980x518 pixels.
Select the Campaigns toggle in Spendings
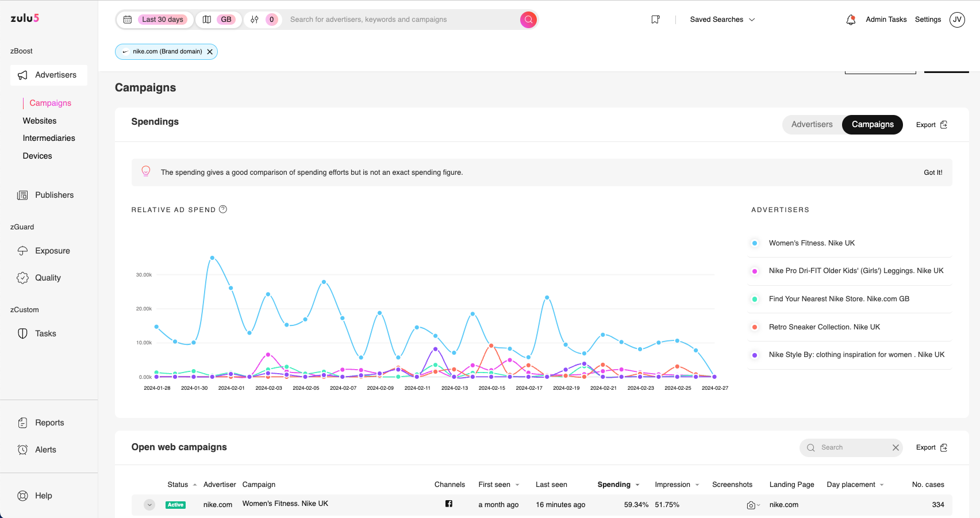coord(873,124)
